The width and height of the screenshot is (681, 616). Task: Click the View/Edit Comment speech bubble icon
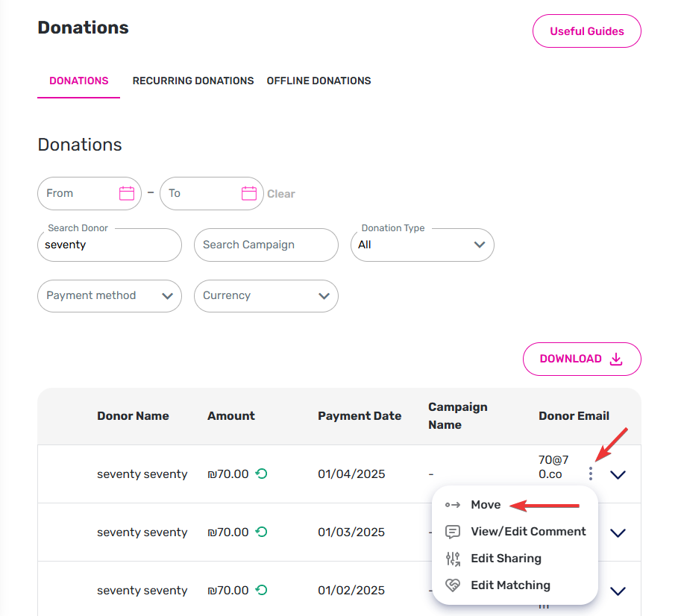pos(453,532)
